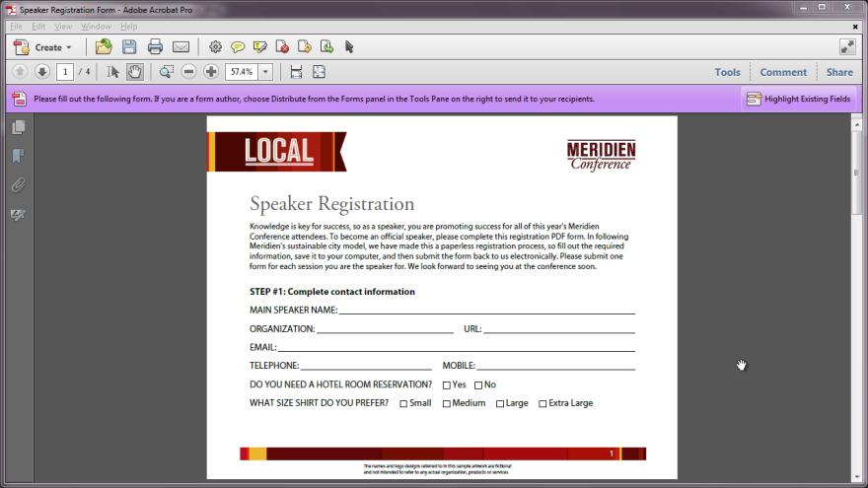
Task: Click the Organization field line
Action: pyautogui.click(x=386, y=328)
